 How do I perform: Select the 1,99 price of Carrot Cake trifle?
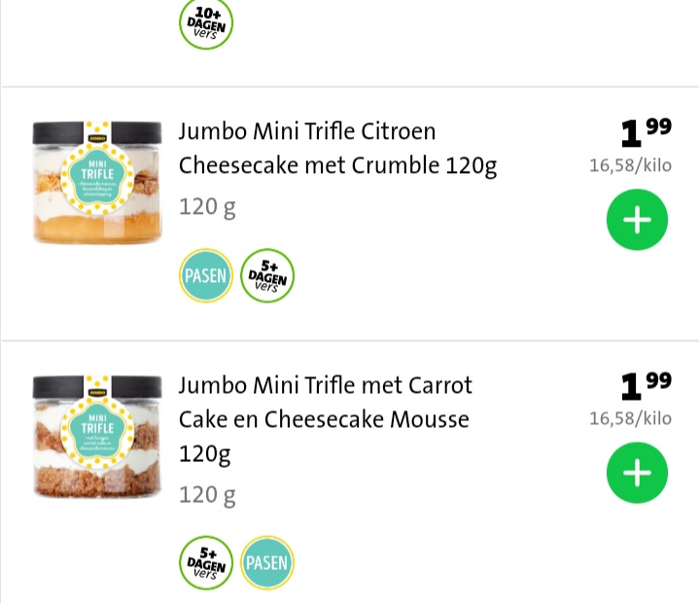click(646, 385)
